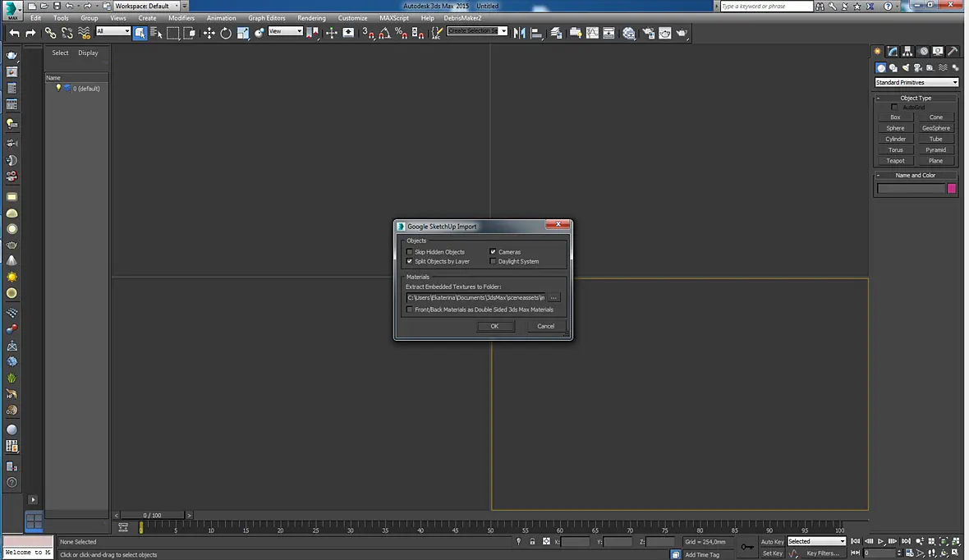
Task: Open the Render Setup icon
Action: 648,34
